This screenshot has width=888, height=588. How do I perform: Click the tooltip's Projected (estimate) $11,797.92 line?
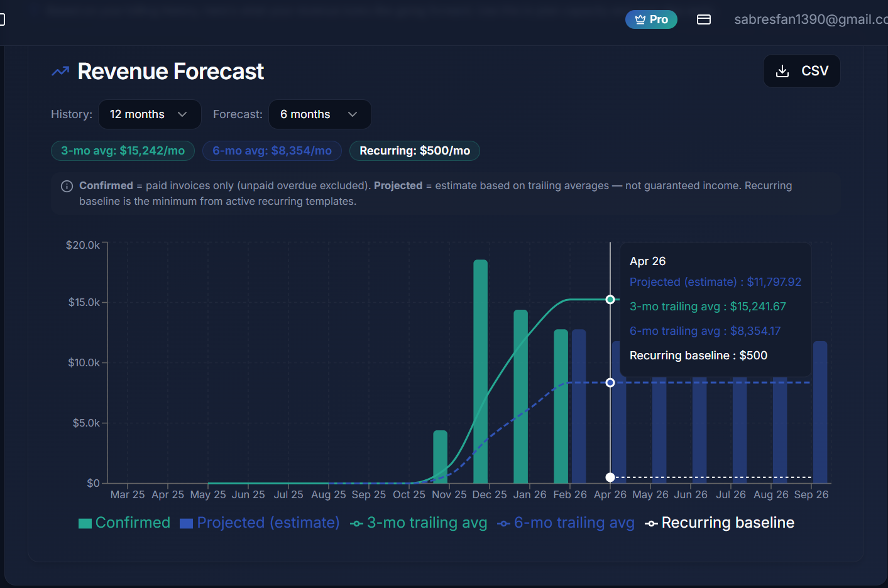coord(715,282)
